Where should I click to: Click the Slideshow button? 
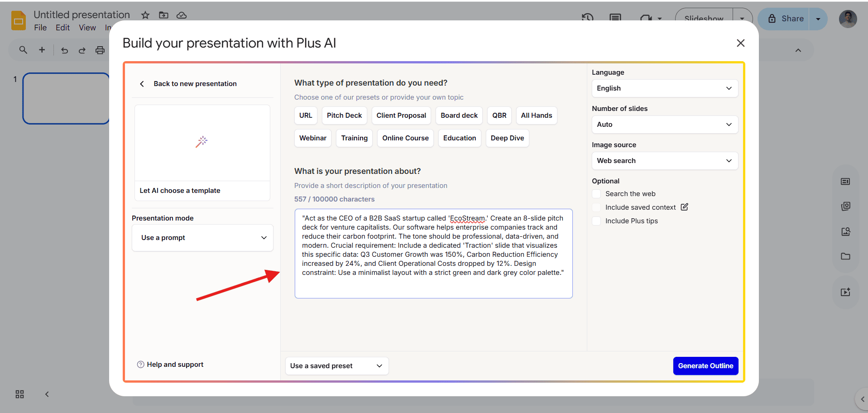(x=704, y=19)
